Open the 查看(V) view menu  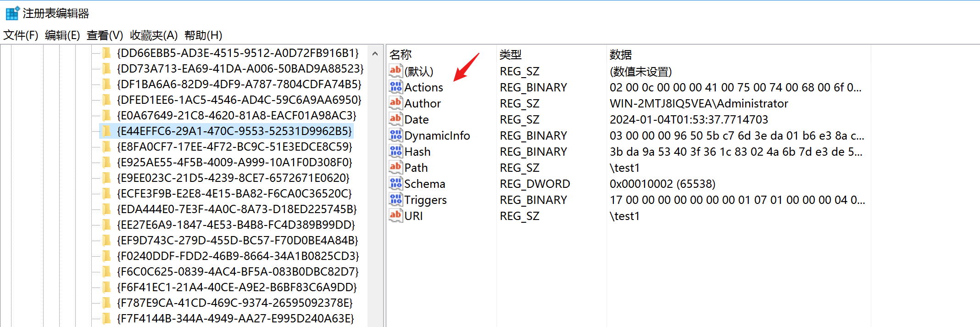tap(105, 35)
